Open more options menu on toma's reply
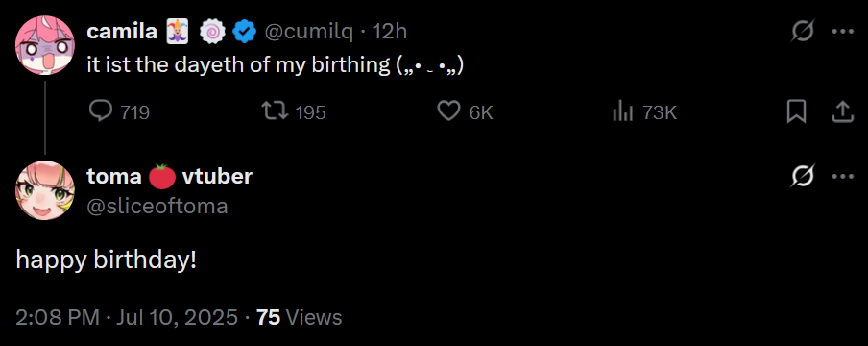 click(843, 177)
